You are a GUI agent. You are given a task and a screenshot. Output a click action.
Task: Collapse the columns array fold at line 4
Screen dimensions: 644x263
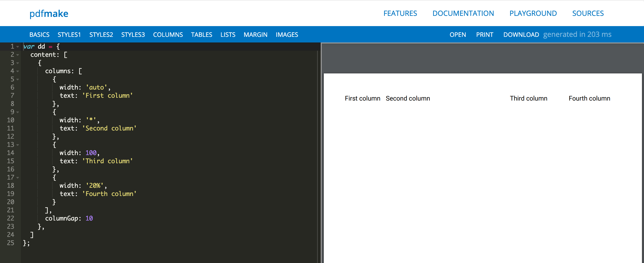tap(18, 71)
